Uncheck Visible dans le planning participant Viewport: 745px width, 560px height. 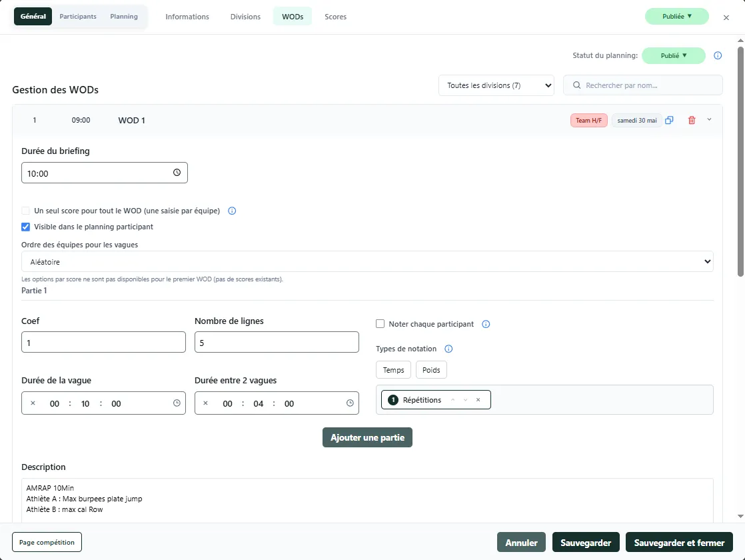click(x=26, y=227)
